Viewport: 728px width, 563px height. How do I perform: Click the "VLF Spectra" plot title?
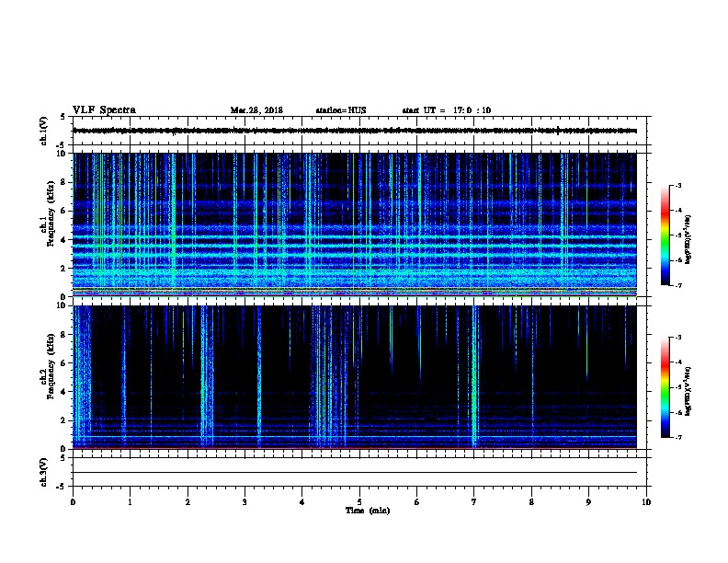pyautogui.click(x=104, y=110)
